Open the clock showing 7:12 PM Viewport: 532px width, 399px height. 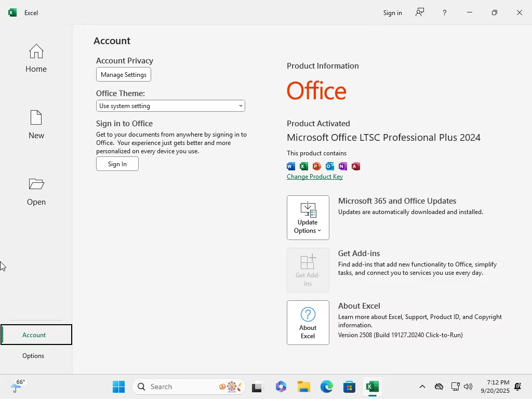[x=495, y=387]
